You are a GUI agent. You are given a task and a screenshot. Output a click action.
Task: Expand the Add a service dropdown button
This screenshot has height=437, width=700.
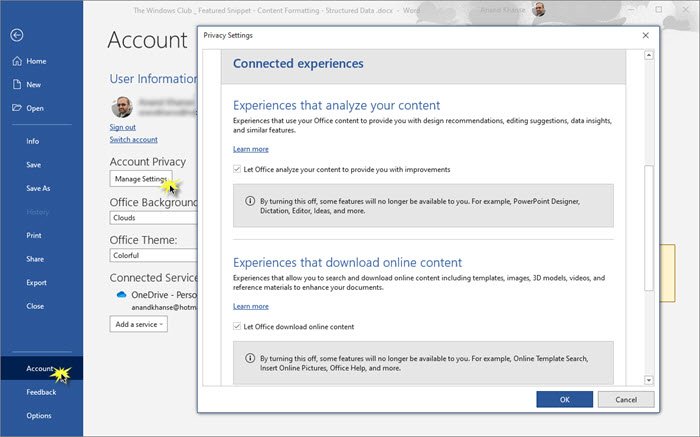click(139, 324)
